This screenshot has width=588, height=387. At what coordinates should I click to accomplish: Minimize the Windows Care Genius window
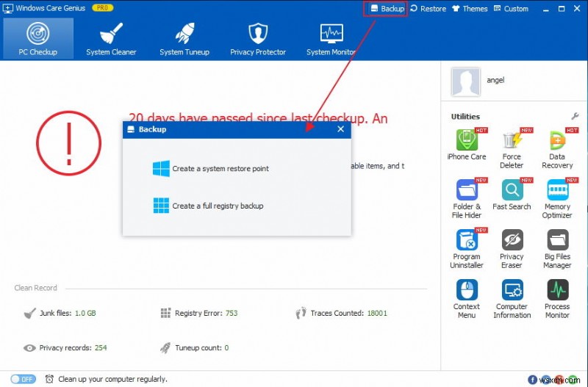545,9
